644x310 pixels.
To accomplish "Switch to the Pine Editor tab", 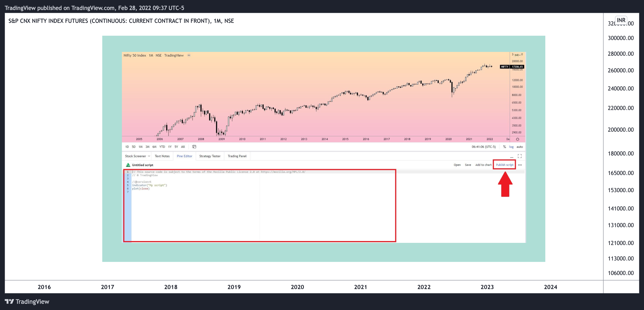I will [185, 156].
